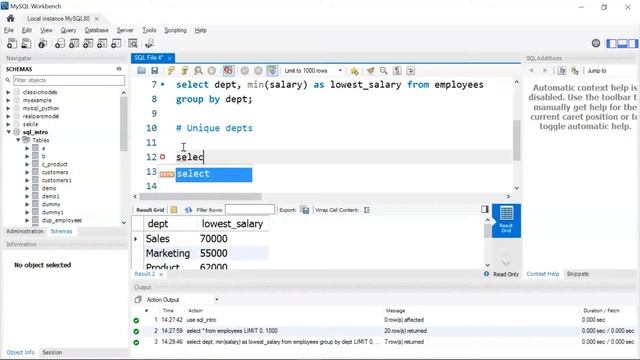Create new stored procedure icon
Screen dimensions: 640x360
click(x=102, y=43)
